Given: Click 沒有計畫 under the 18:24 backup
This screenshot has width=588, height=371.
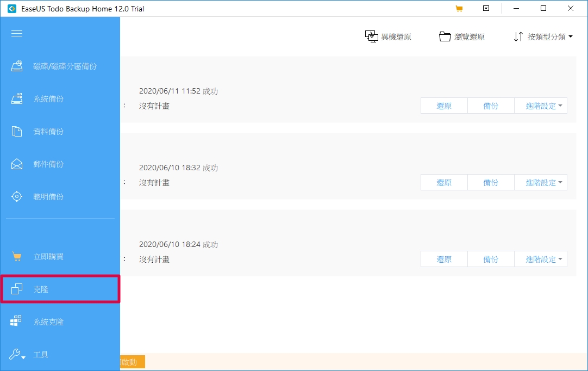Looking at the screenshot, I should [154, 259].
